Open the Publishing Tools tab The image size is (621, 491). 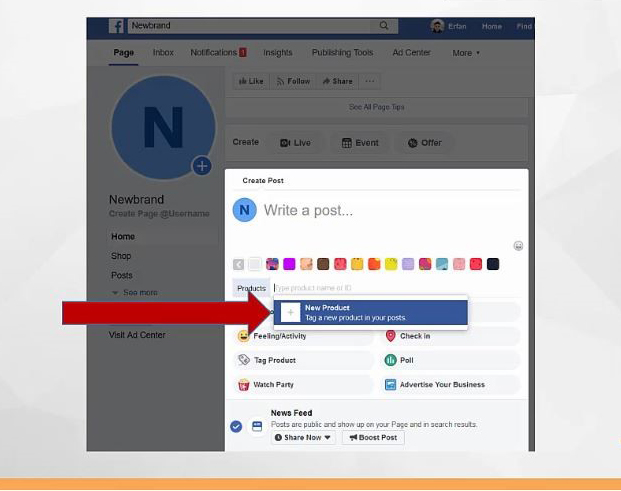342,53
